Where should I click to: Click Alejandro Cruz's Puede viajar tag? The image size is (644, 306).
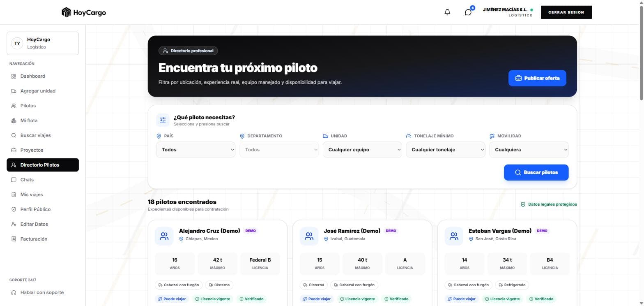[172, 299]
